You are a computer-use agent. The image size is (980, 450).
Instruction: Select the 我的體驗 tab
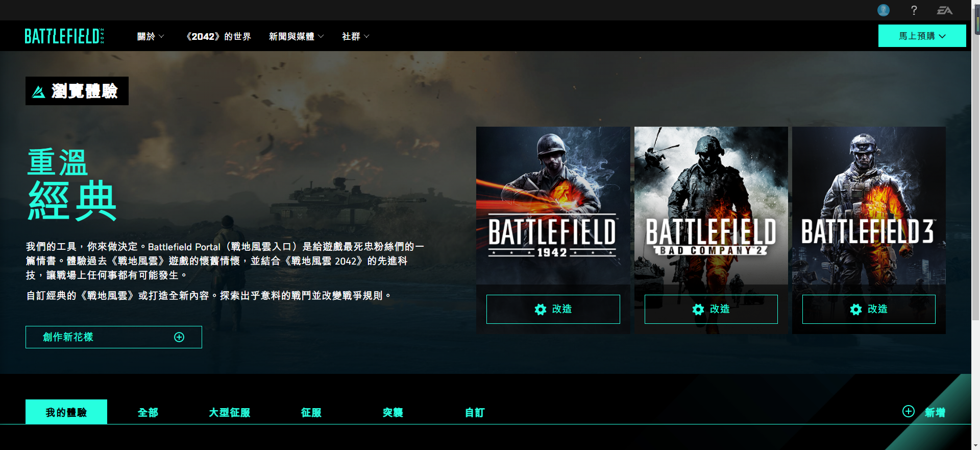click(66, 412)
